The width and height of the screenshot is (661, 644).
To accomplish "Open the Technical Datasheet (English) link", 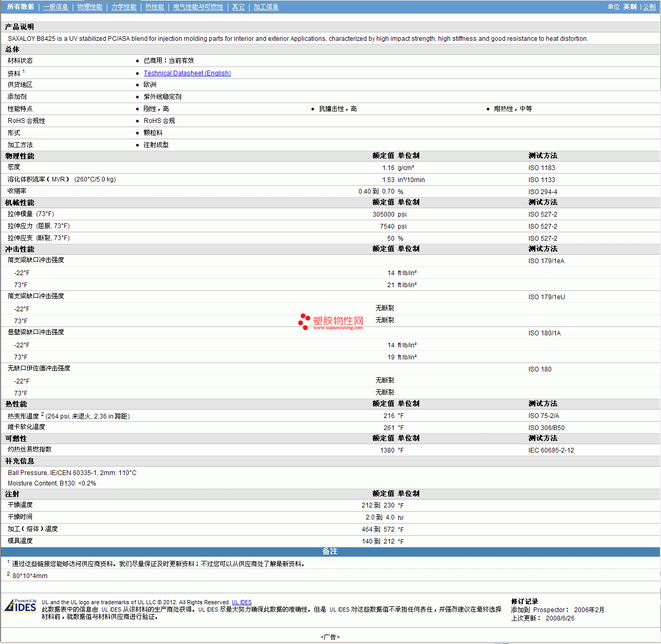I will (187, 73).
